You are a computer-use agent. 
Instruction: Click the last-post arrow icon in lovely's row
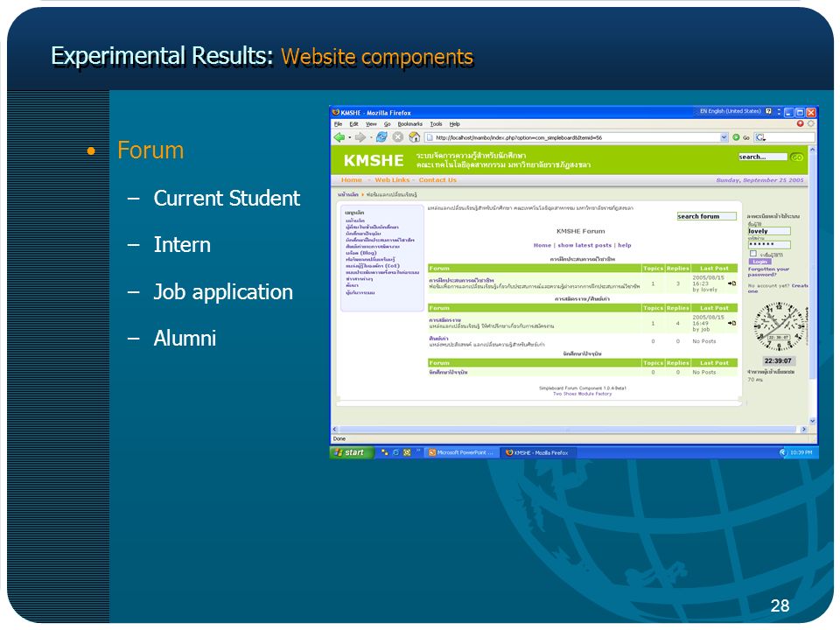(731, 283)
